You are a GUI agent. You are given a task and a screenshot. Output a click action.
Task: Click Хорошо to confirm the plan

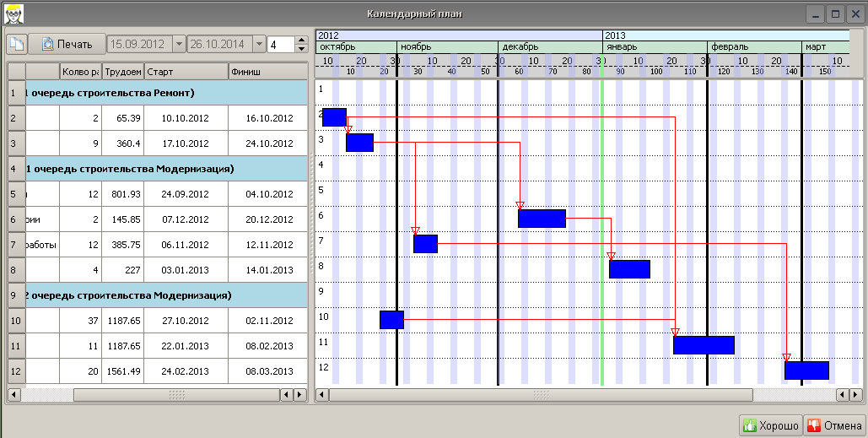769,425
